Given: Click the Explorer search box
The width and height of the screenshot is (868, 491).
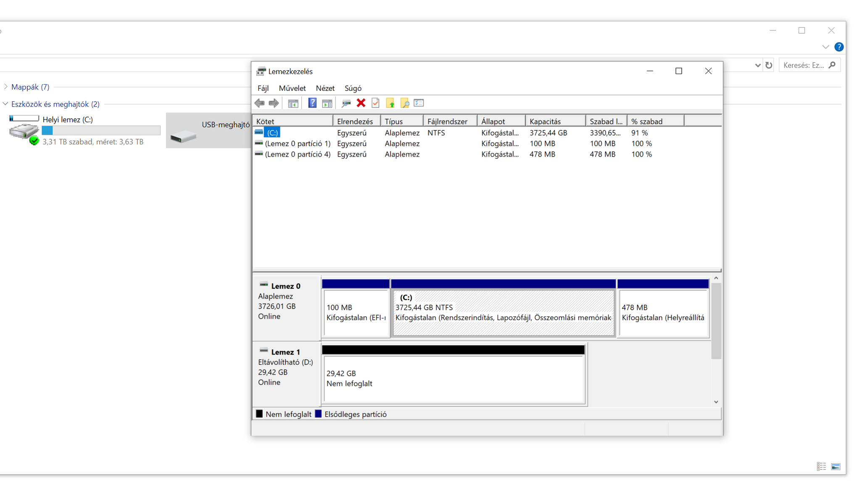Looking at the screenshot, I should 809,65.
